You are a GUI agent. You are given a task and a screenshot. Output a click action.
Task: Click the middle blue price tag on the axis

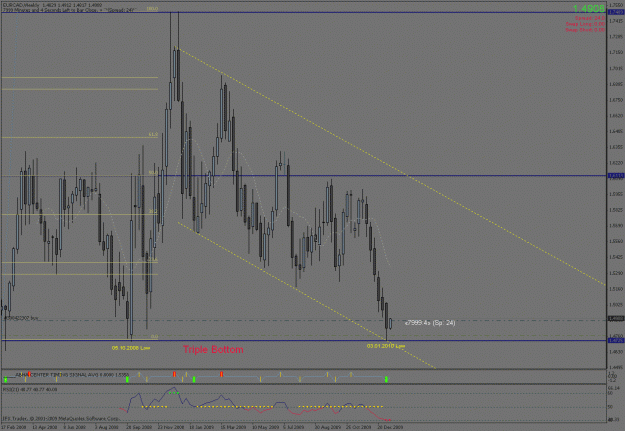(616, 175)
